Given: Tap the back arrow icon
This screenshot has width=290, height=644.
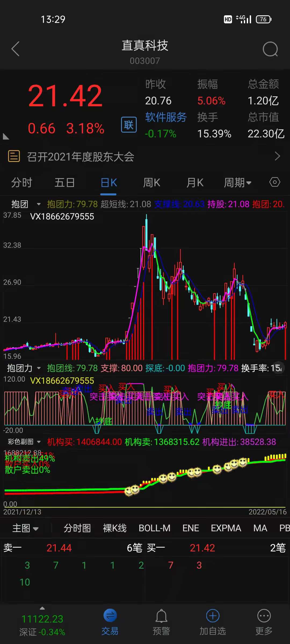Looking at the screenshot, I should coord(16,49).
